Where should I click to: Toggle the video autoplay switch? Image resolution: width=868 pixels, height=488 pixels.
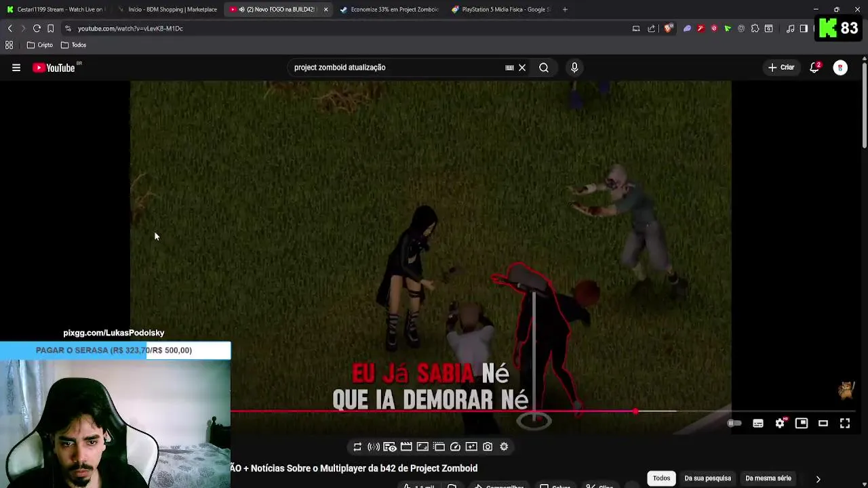[734, 424]
